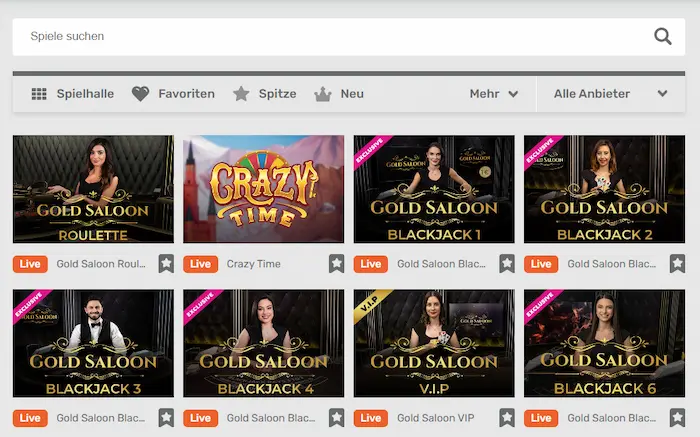Click Live badge under Blackjack 6
Image resolution: width=700 pixels, height=437 pixels.
pos(541,418)
